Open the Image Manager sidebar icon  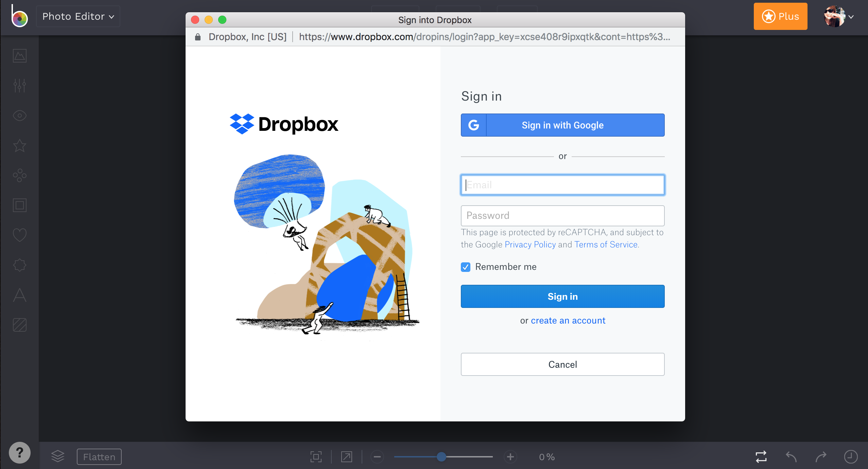[x=20, y=56]
